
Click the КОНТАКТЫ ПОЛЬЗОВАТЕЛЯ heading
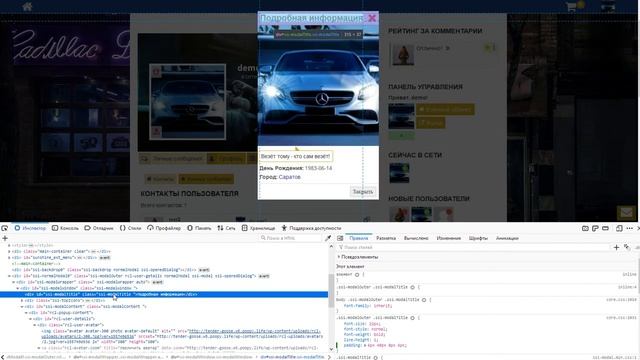coord(189,193)
